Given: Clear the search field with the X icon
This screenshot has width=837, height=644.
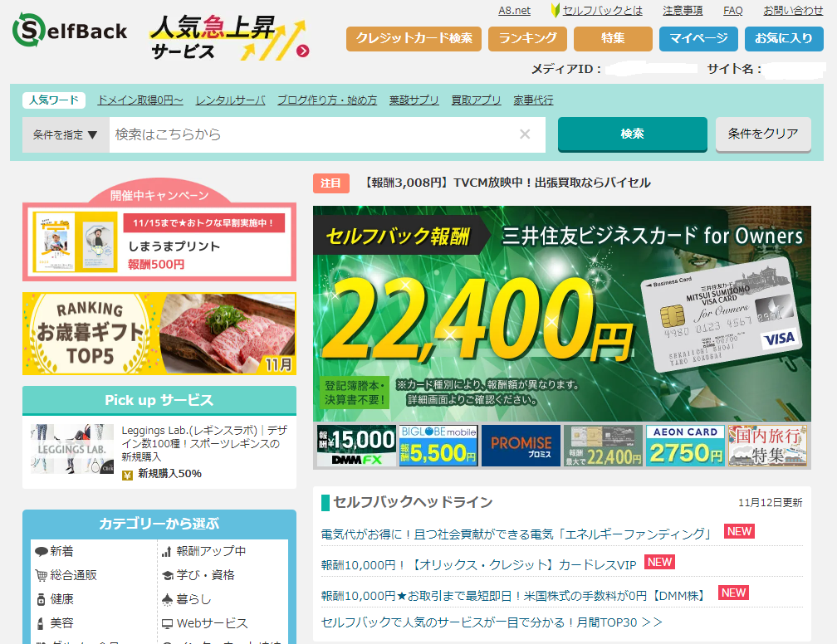Looking at the screenshot, I should (525, 134).
